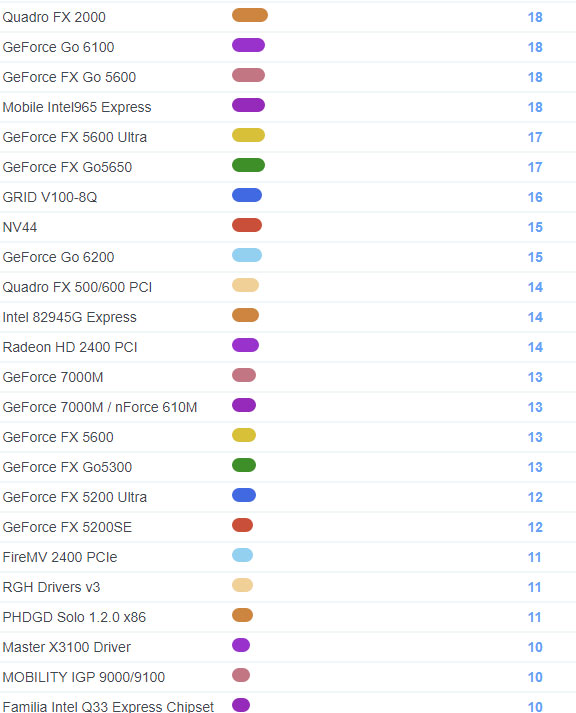576x713 pixels.
Task: Click score 14 for Intel 82945G Express
Action: (x=535, y=317)
